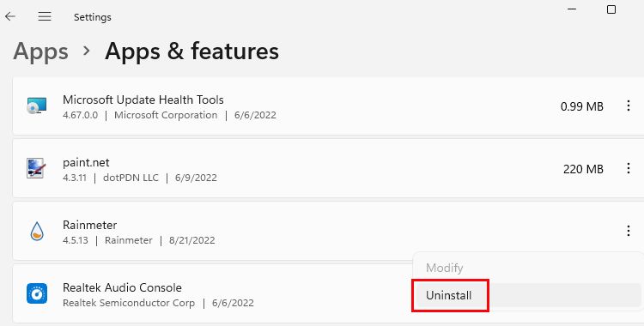Select the Realtek Audio Console icon
Image resolution: width=644 pixels, height=326 pixels.
(x=37, y=294)
